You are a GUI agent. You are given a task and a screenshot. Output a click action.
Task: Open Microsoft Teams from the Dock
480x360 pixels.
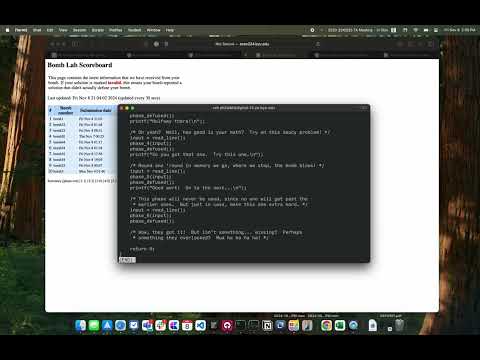pos(147,325)
